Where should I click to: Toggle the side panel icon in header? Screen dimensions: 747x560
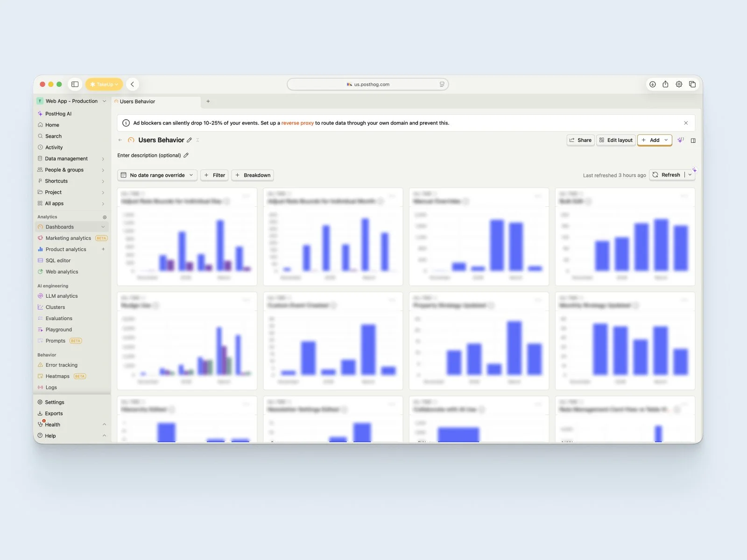click(693, 140)
